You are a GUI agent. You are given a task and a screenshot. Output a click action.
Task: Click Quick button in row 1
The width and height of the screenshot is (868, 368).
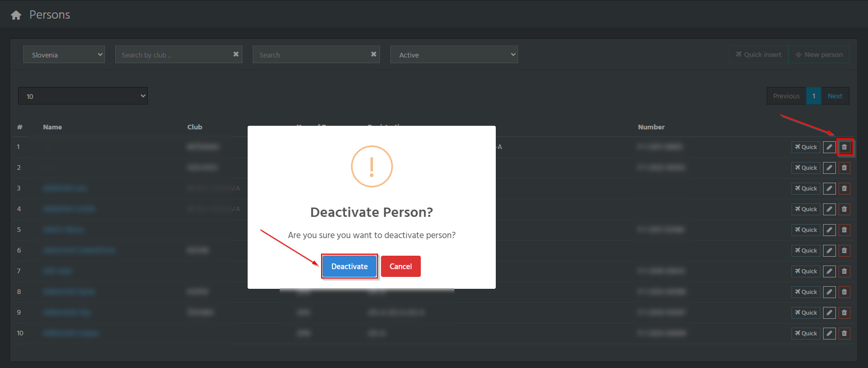click(x=806, y=147)
